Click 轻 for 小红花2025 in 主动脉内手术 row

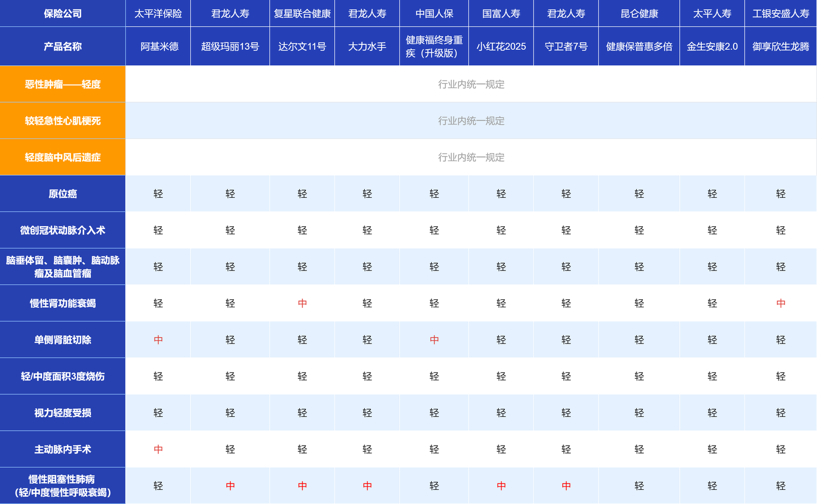point(502,449)
